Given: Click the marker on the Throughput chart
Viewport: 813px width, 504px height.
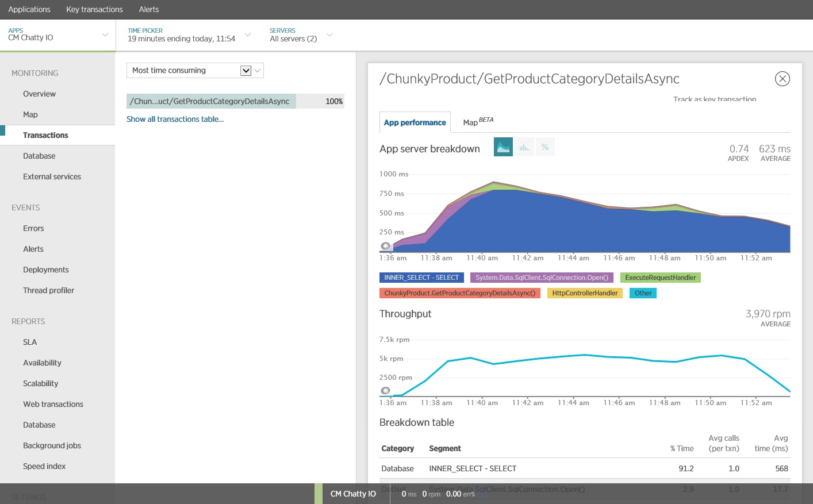Looking at the screenshot, I should [385, 391].
